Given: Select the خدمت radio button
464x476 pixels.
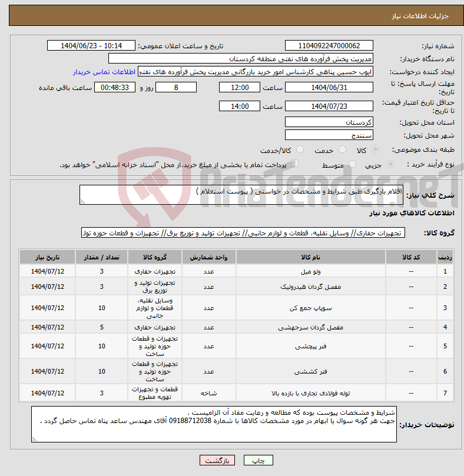Looking at the screenshot, I should [x=343, y=149].
